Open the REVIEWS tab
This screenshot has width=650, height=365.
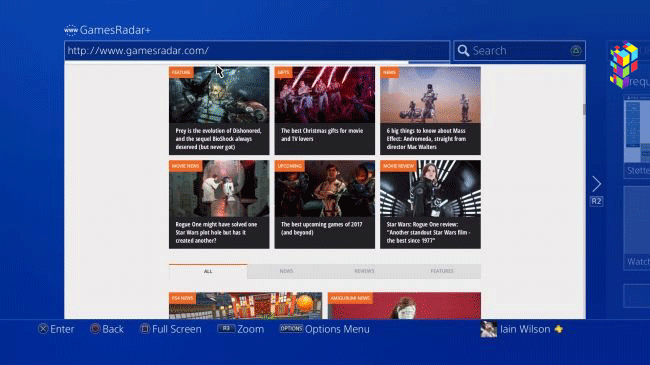click(x=364, y=271)
